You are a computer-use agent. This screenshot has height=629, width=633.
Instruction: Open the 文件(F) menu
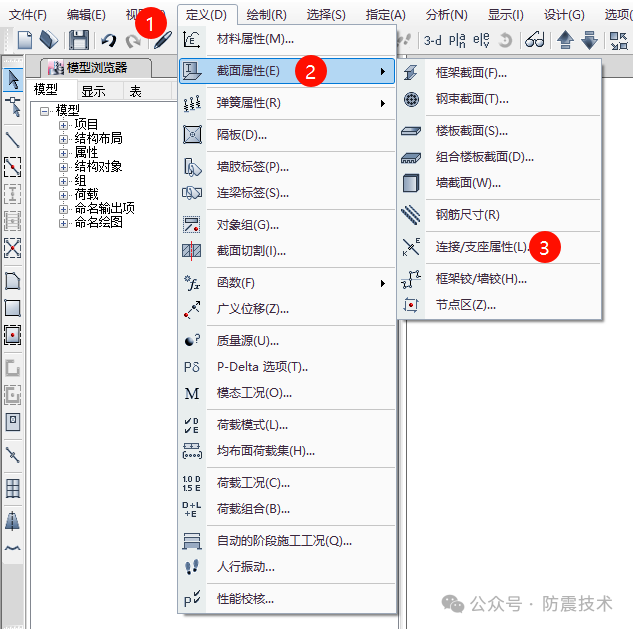(x=28, y=15)
